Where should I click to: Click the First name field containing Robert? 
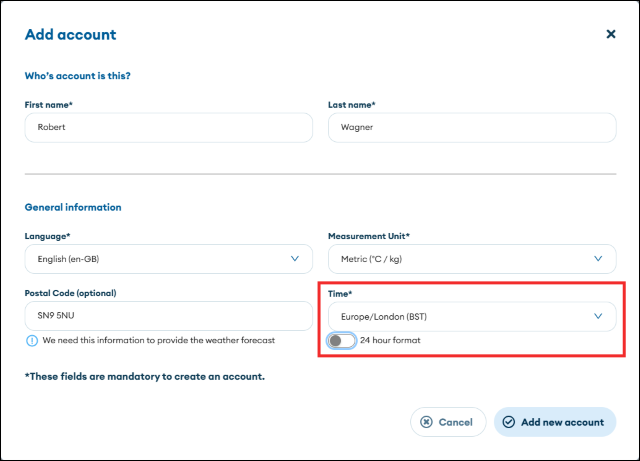coord(169,127)
